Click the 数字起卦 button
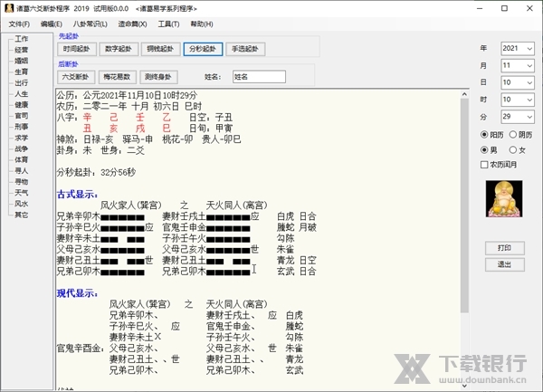Viewport: 543px width, 392px height. [x=119, y=49]
